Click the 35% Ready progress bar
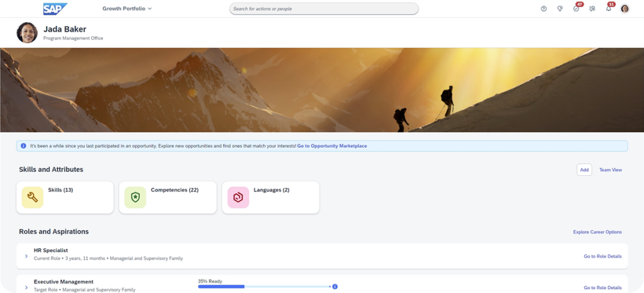Image resolution: width=644 pixels, height=293 pixels. pyautogui.click(x=264, y=287)
